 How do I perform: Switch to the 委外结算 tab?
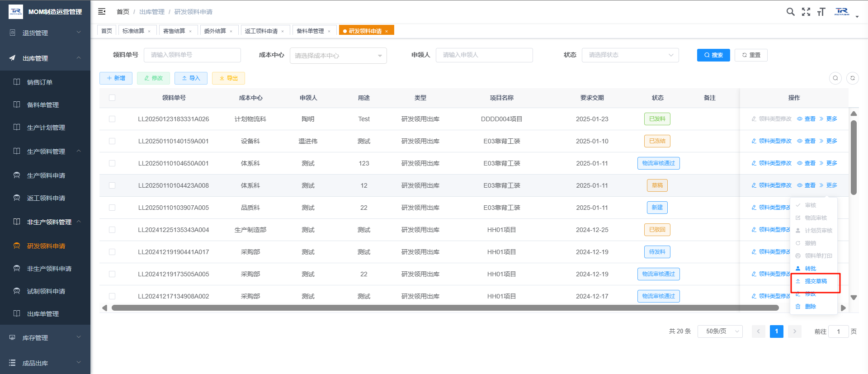tap(215, 31)
